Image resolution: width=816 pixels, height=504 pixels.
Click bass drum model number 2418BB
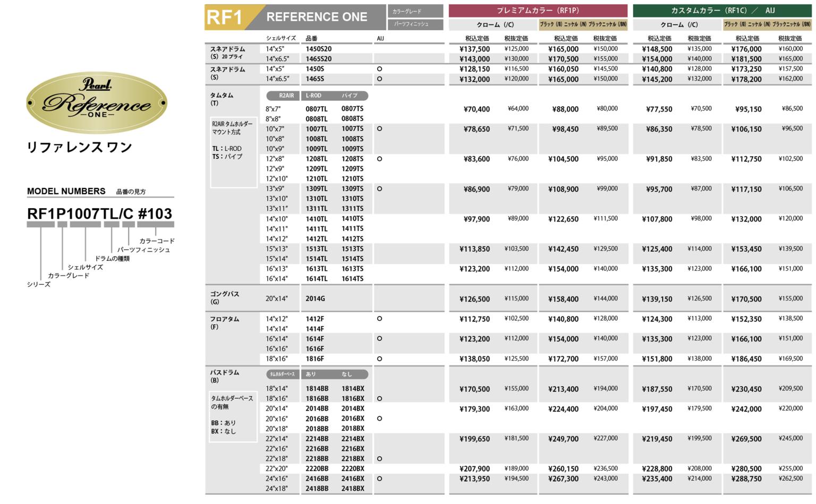317,489
